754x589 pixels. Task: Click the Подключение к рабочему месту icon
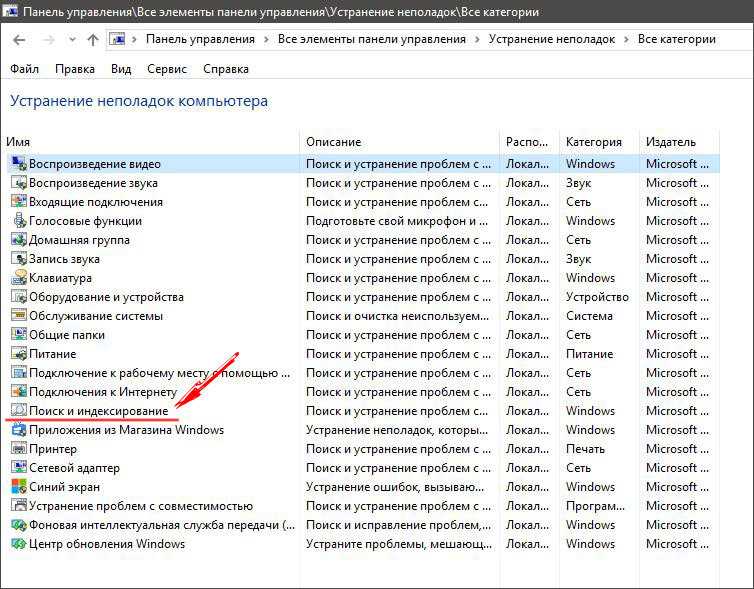pyautogui.click(x=19, y=373)
